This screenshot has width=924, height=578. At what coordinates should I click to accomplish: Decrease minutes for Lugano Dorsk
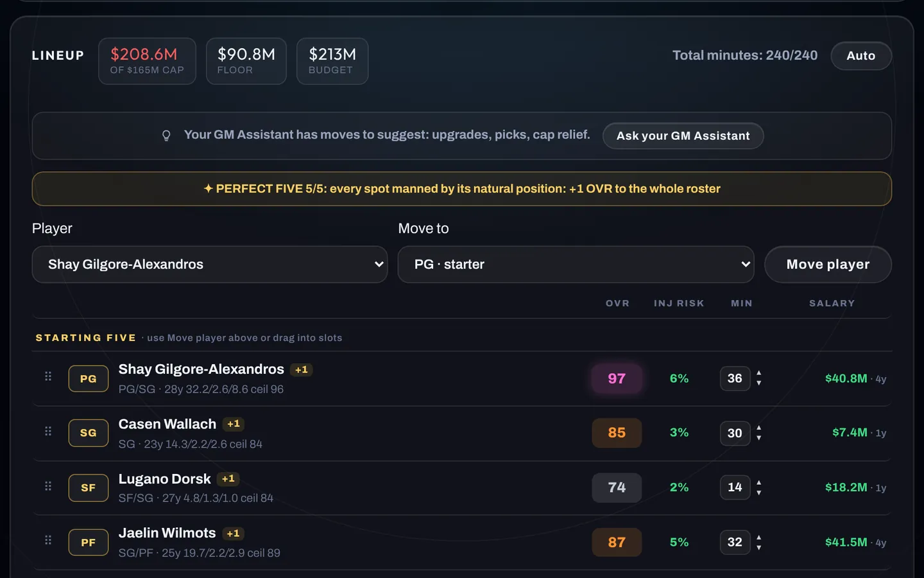[759, 493]
